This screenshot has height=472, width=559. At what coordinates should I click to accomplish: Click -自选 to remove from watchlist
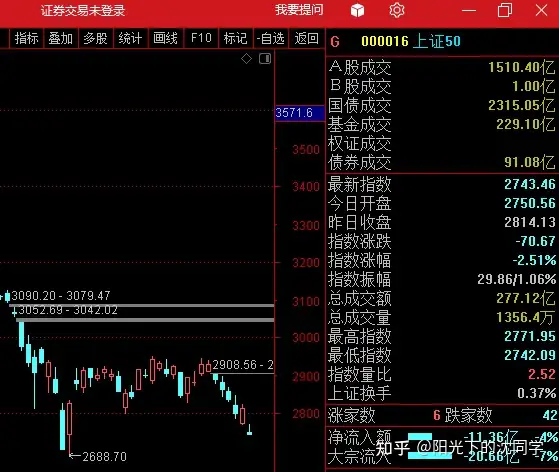point(271,38)
